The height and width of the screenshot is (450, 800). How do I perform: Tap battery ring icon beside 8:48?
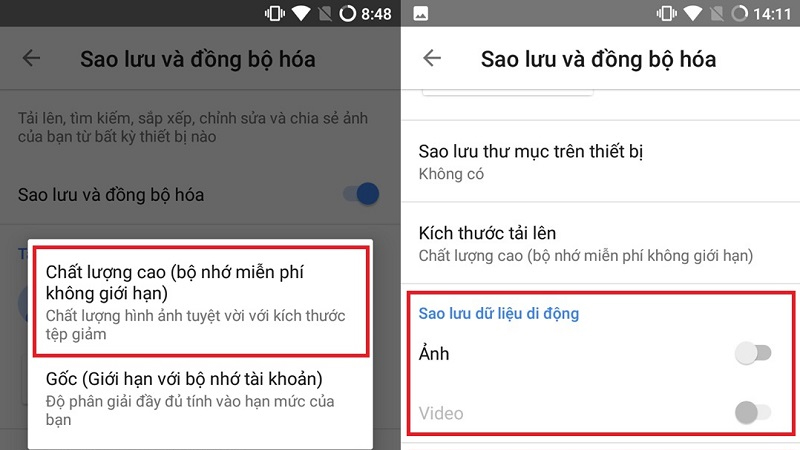347,14
